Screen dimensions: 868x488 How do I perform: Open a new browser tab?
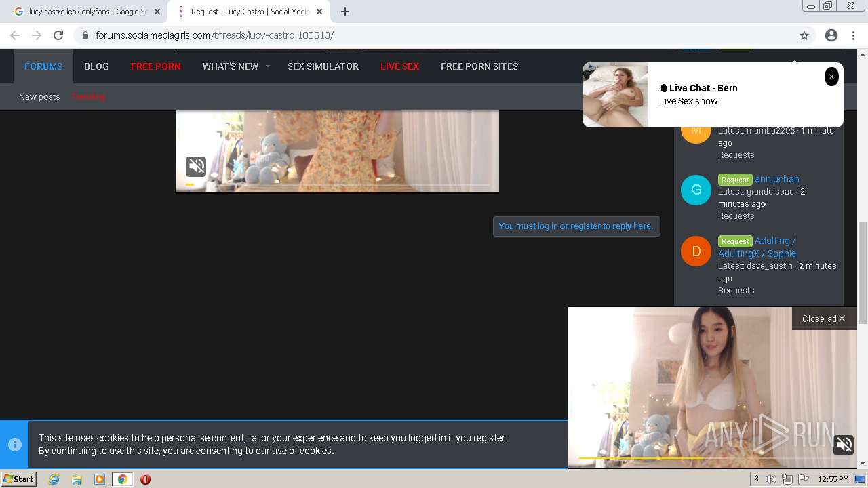[x=345, y=12]
